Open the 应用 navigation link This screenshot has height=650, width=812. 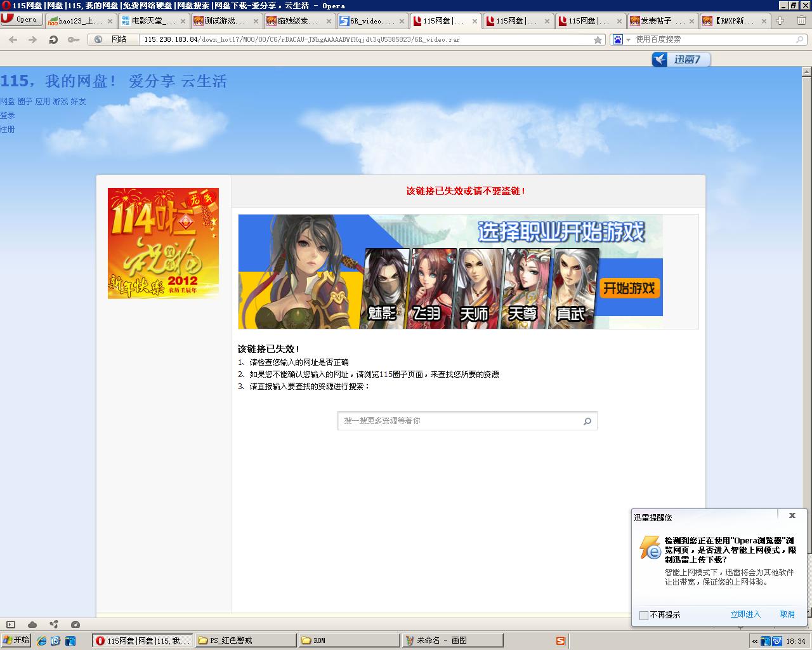[x=43, y=102]
